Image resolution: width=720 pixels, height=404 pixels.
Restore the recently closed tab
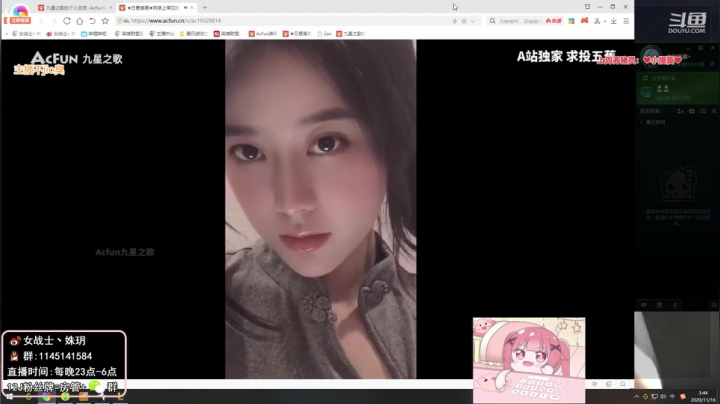92,21
